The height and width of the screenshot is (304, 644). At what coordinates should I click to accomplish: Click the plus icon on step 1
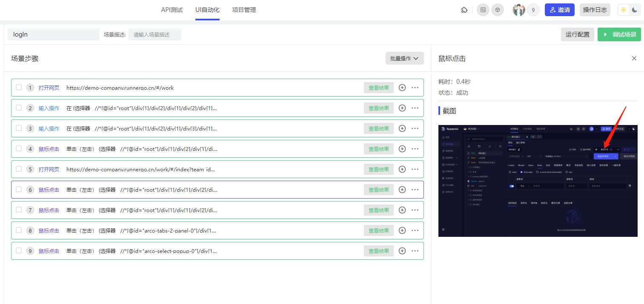click(x=402, y=88)
